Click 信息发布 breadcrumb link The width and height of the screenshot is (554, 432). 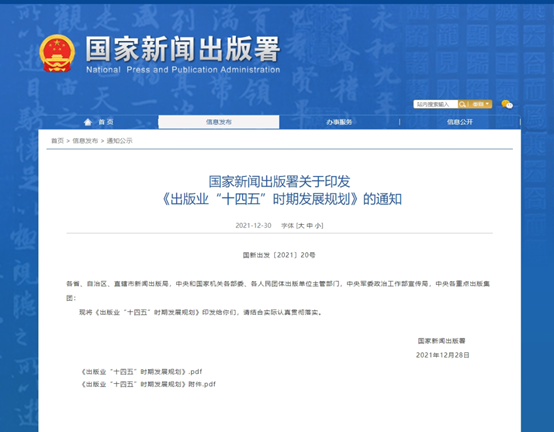(85, 141)
